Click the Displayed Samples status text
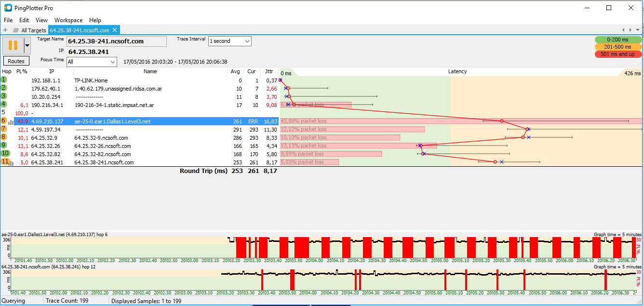This screenshot has height=306, width=644. 146,301
